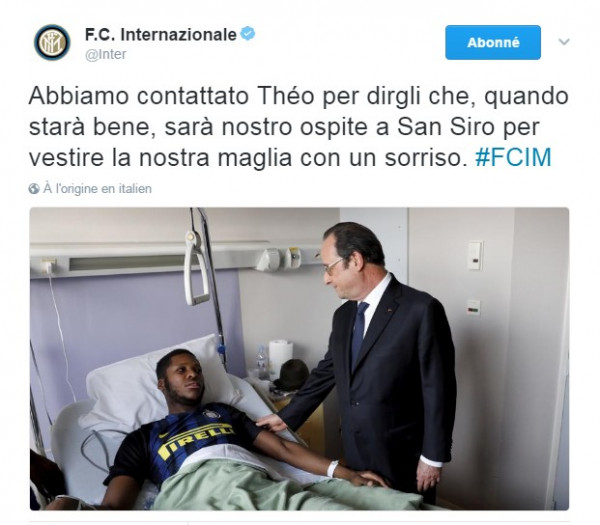Click the globe translation icon

pyautogui.click(x=34, y=189)
